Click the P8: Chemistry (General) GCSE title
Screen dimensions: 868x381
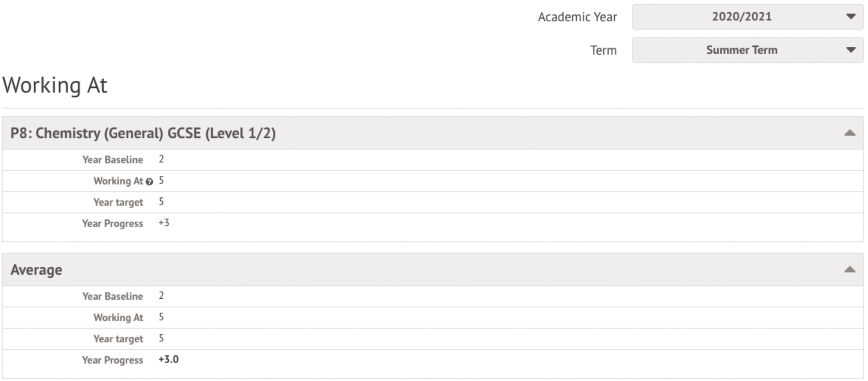tap(143, 133)
